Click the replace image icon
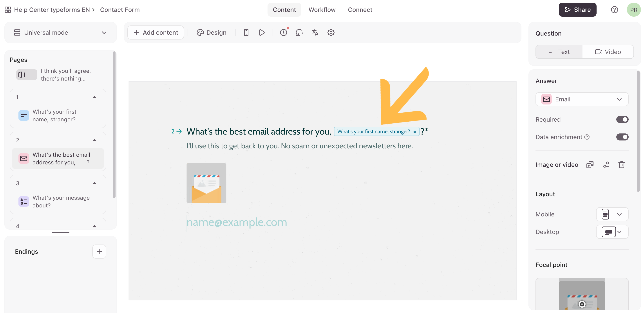This screenshot has height=313, width=644. point(590,165)
